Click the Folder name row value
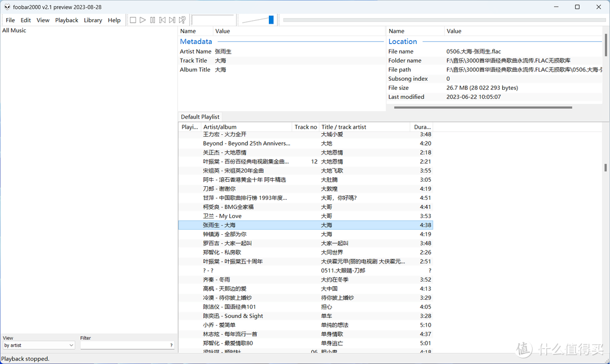This screenshot has height=364, width=610. coord(508,61)
